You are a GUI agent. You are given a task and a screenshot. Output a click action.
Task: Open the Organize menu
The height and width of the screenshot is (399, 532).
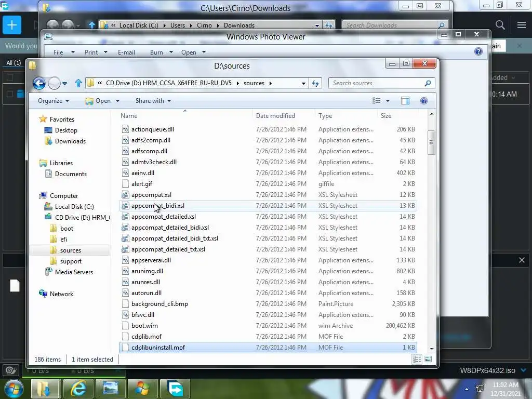point(54,101)
